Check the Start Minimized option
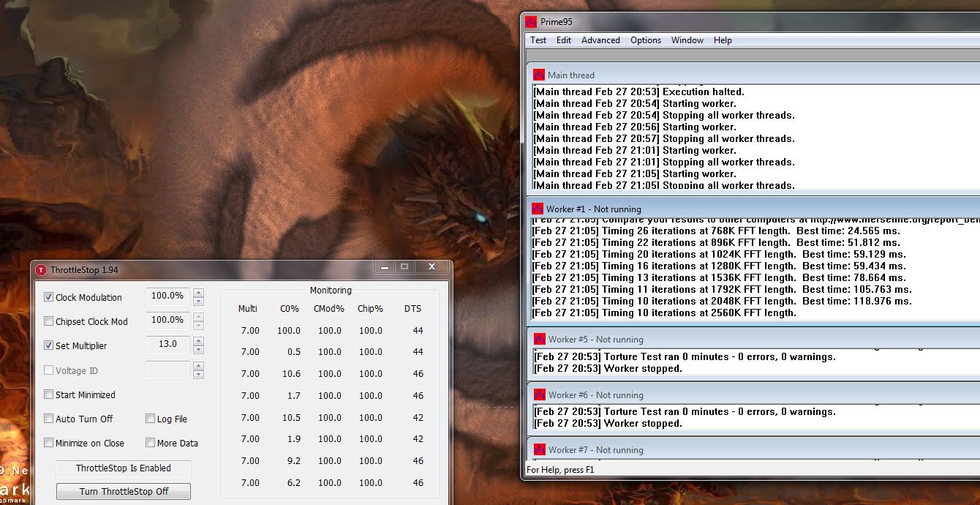Image resolution: width=980 pixels, height=505 pixels. (x=49, y=394)
